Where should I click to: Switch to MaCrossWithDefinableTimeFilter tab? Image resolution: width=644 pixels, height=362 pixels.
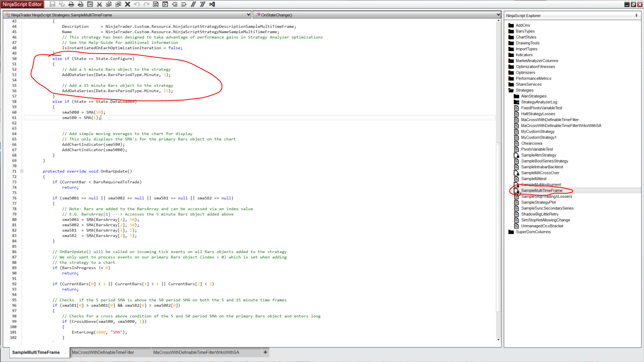103,352
